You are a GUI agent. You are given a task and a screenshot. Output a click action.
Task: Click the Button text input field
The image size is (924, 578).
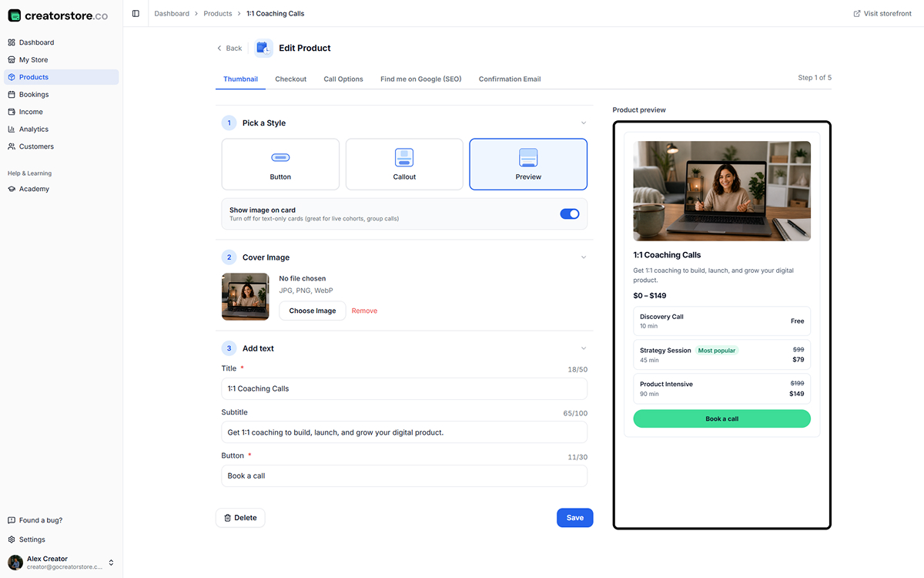click(404, 476)
